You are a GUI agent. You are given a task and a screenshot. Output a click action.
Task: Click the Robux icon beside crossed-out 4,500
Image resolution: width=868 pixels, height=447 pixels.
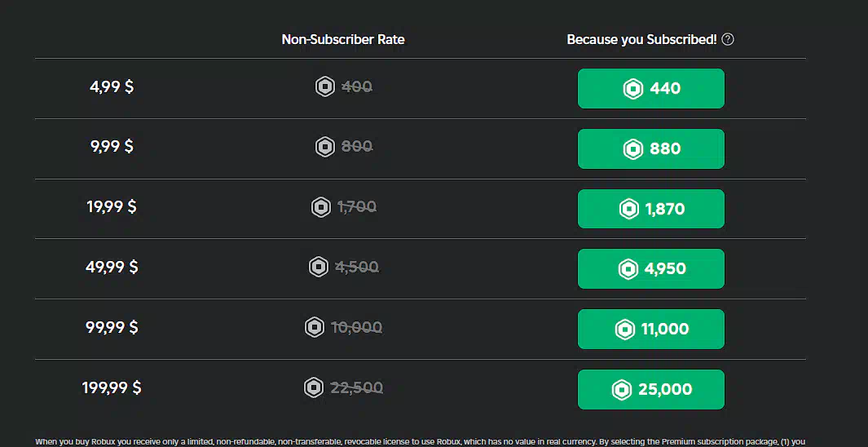tap(319, 267)
